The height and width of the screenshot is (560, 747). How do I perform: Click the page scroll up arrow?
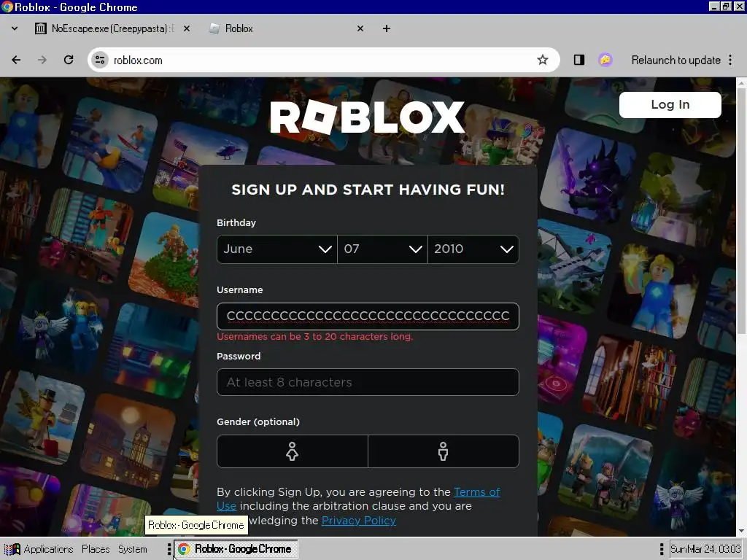tap(741, 83)
